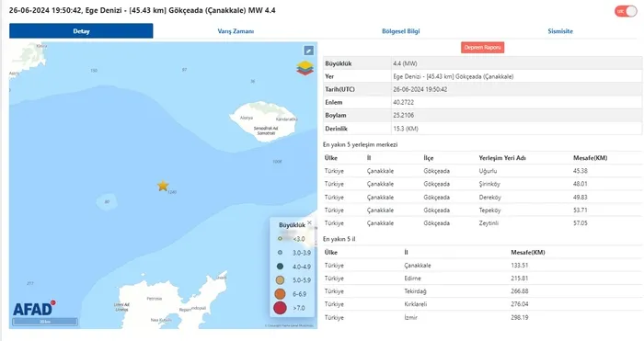This screenshot has width=644, height=341.
Task: Click the red >7.0 magnitude legend circle
Action: (x=280, y=308)
